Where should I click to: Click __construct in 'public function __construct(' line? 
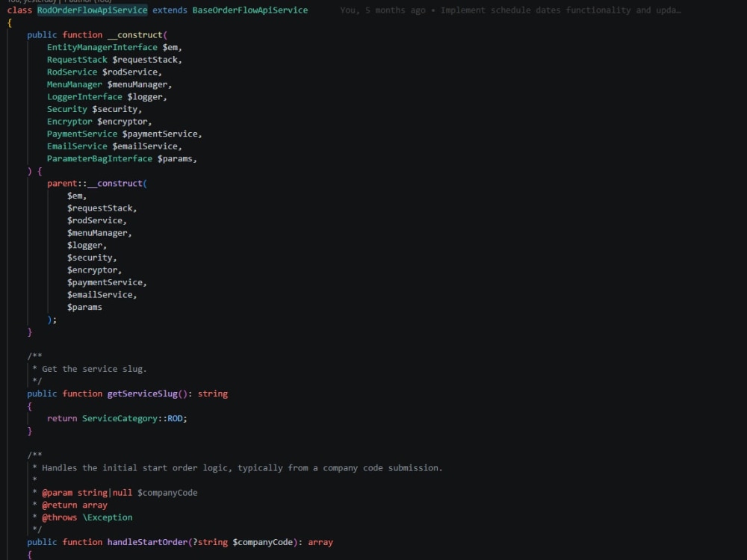click(134, 35)
